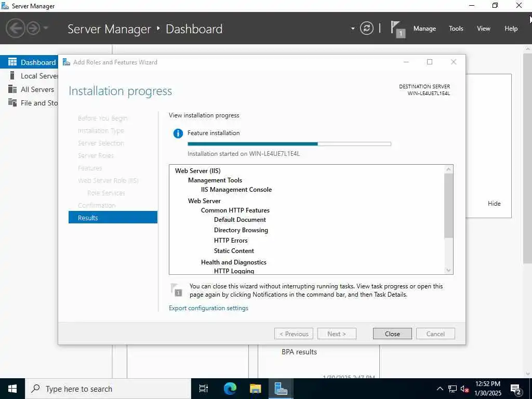
Task: Open the View menu
Action: [483, 29]
